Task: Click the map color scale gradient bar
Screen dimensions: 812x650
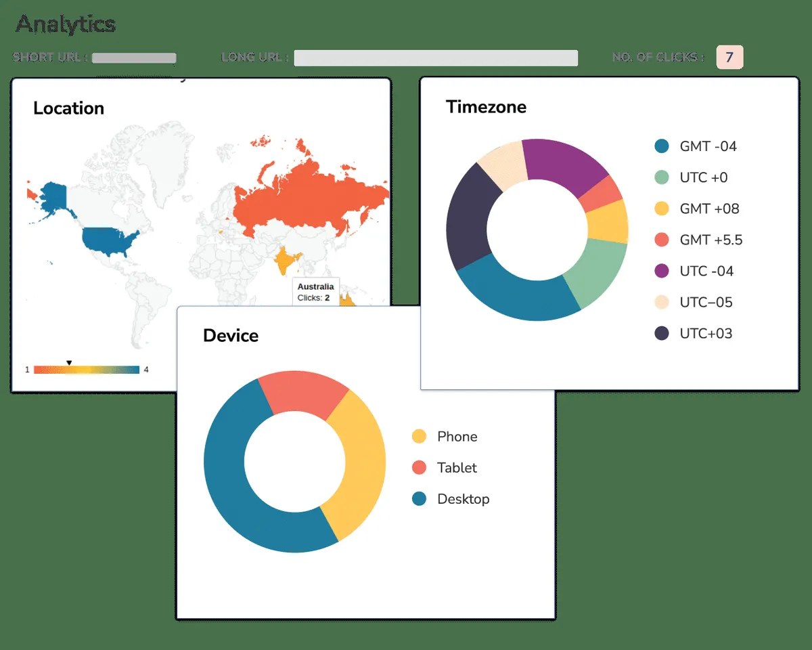Action: 87,370
